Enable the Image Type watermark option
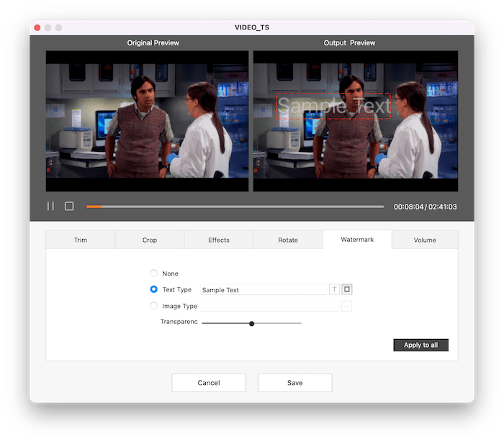Screen dimensions: 504x442 pos(153,306)
